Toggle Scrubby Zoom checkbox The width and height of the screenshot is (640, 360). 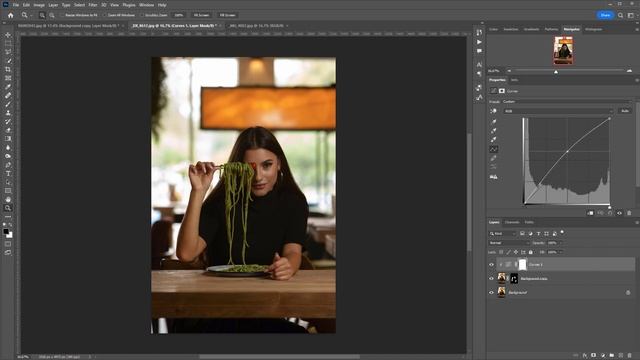tap(142, 15)
